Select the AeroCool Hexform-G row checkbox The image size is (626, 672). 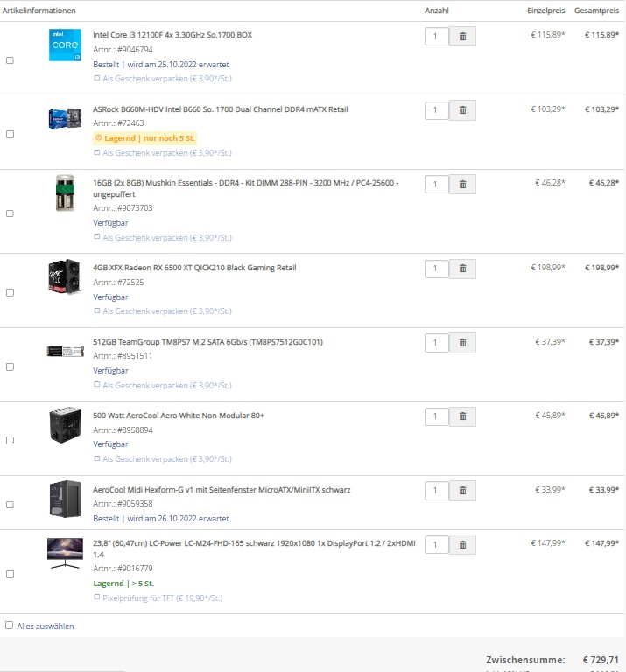pos(10,504)
